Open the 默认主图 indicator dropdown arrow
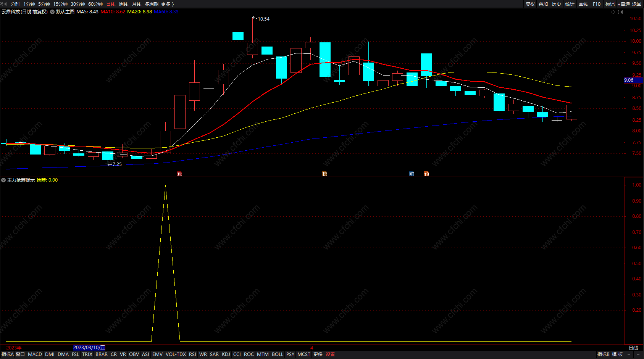Image resolution: width=644 pixels, height=359 pixels. tap(52, 12)
